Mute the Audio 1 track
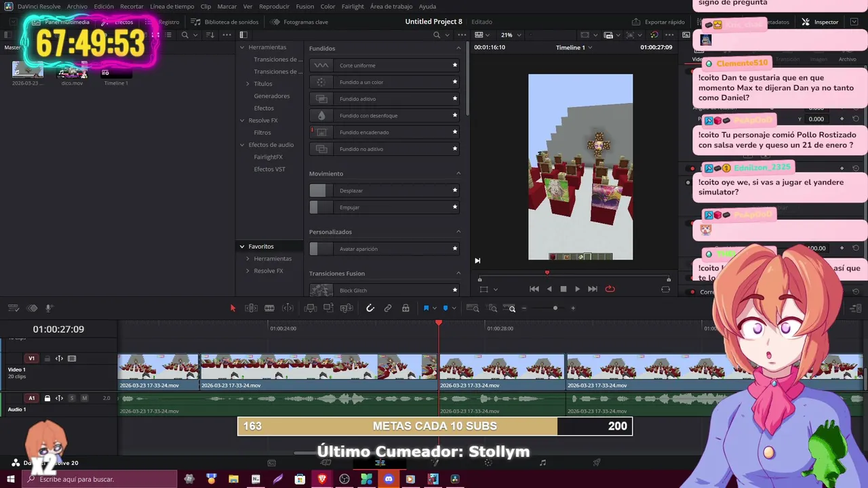868x488 pixels. (x=85, y=398)
